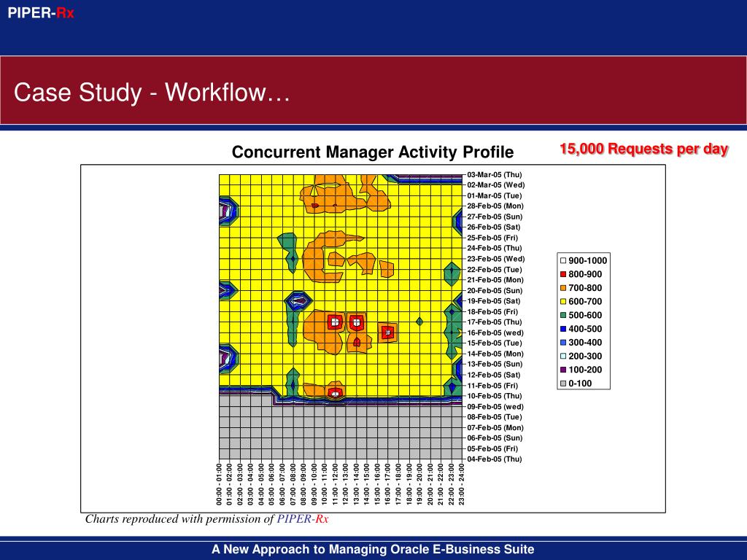Click the '07-Feb-05 (Mon)' date label
The width and height of the screenshot is (747, 560).
click(495, 427)
